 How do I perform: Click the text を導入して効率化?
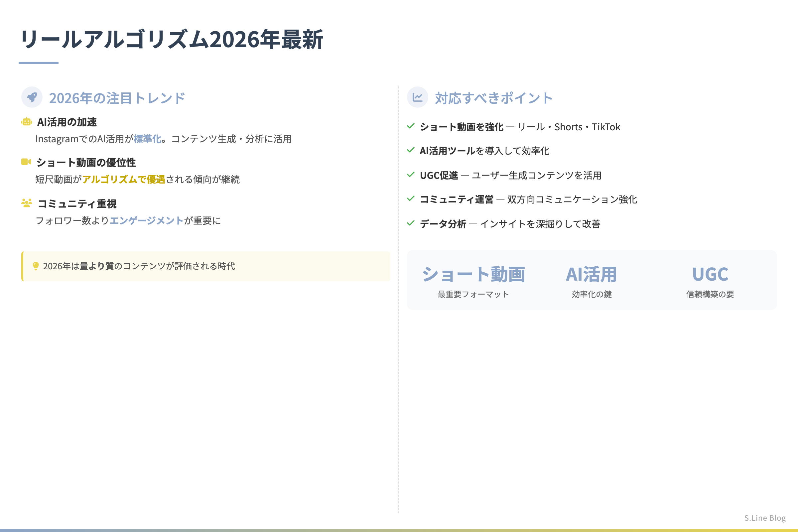click(513, 151)
